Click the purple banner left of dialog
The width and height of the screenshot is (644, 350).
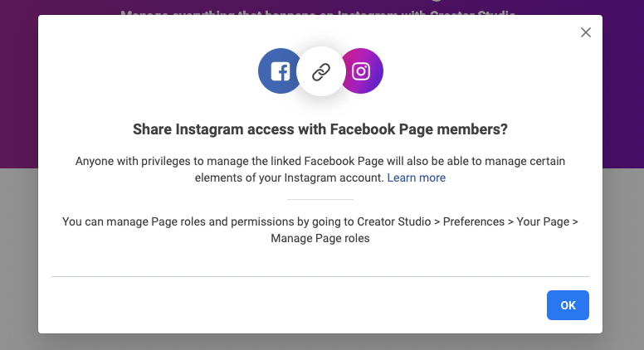(x=18, y=83)
